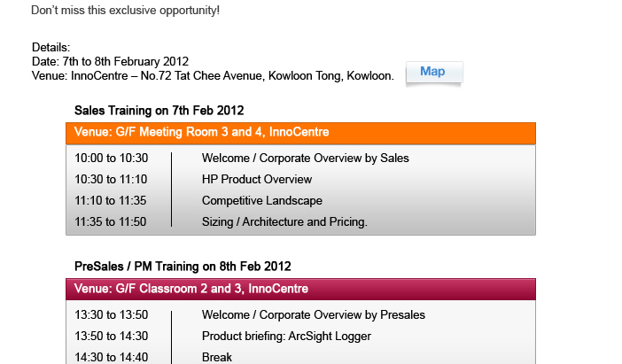Select Welcome / Corporate Overview by Presales row
Viewport: 622px width, 364px height.
click(x=314, y=315)
